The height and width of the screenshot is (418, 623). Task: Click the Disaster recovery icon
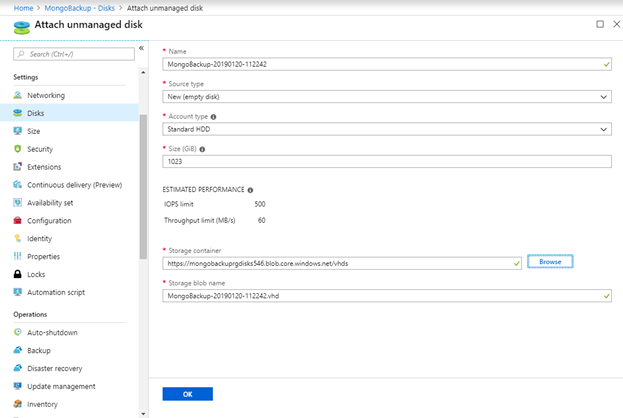(17, 368)
